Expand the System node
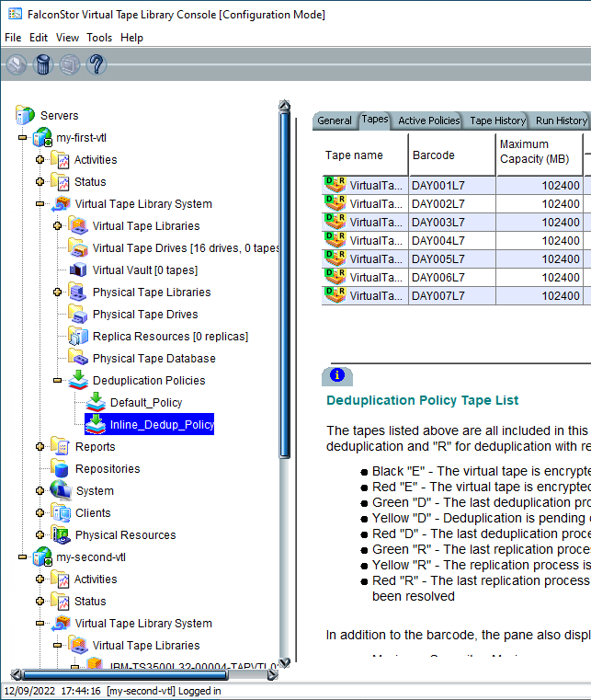 tap(40, 490)
